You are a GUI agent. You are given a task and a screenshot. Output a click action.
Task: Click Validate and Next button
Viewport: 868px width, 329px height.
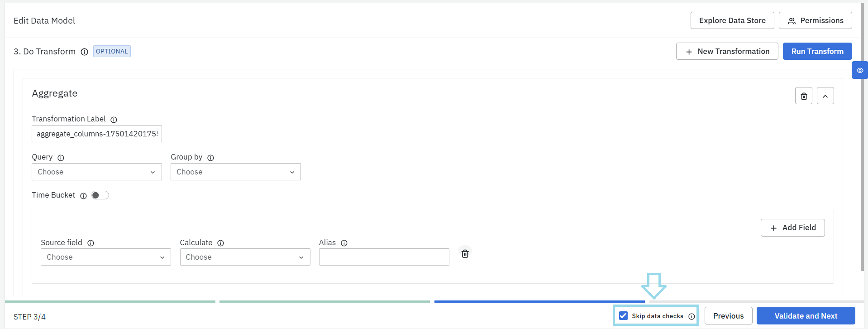pyautogui.click(x=806, y=316)
